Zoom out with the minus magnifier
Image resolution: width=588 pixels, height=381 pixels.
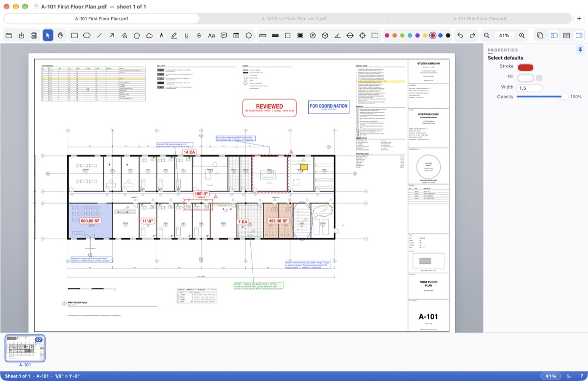487,35
